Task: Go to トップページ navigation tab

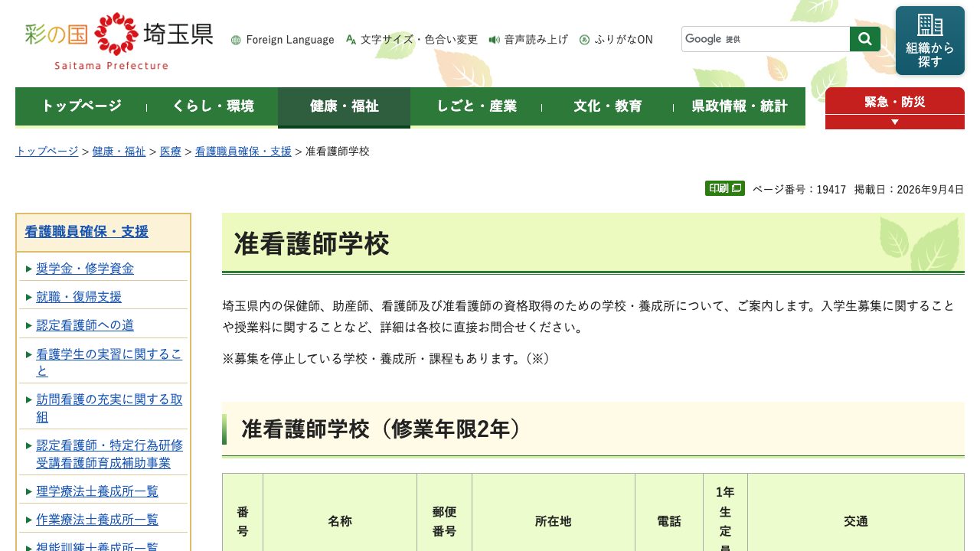Action: (81, 106)
